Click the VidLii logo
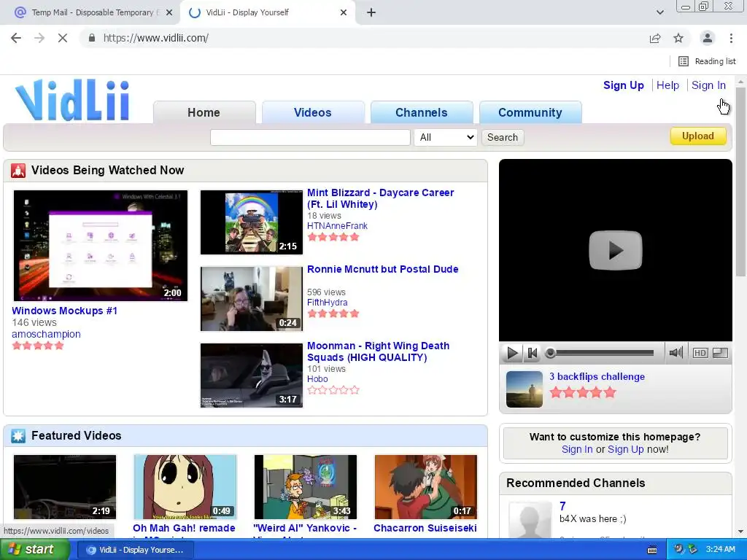 (x=72, y=100)
